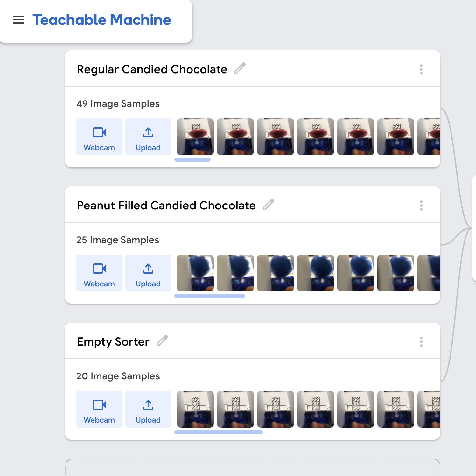Click the Empty Sorter samples scrollbar

pos(219,432)
